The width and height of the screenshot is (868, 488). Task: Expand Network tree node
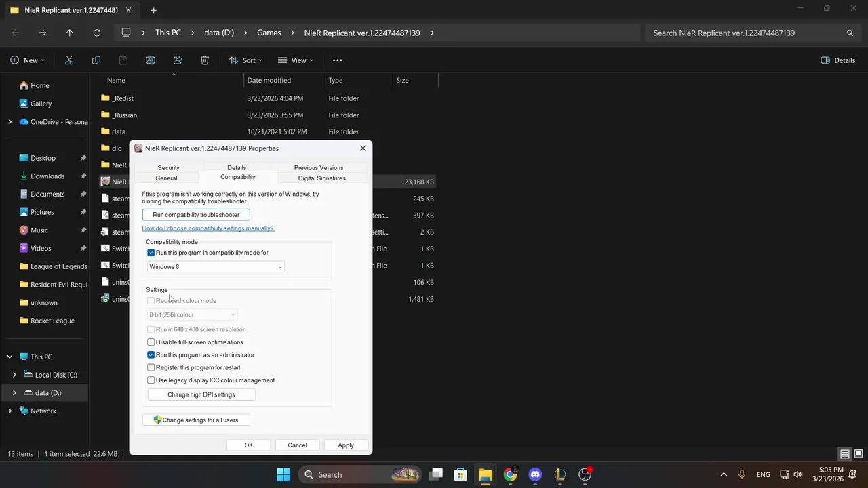click(9, 411)
